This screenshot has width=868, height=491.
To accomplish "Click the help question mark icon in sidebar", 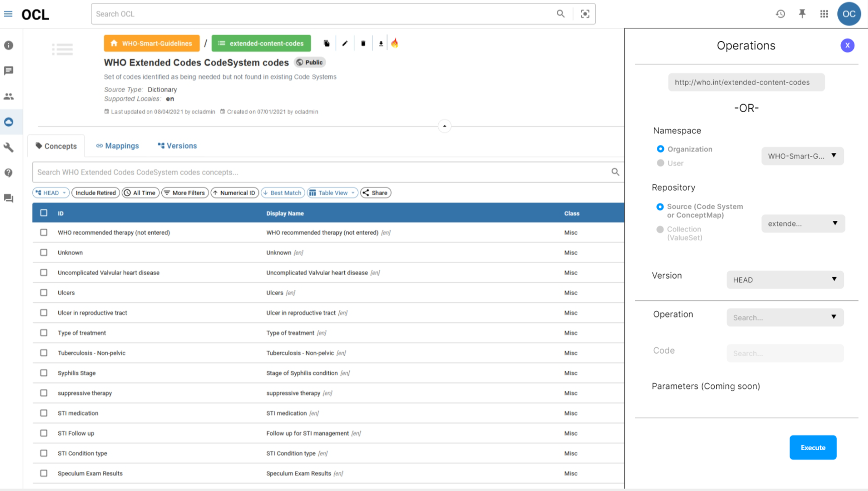I will (x=9, y=173).
